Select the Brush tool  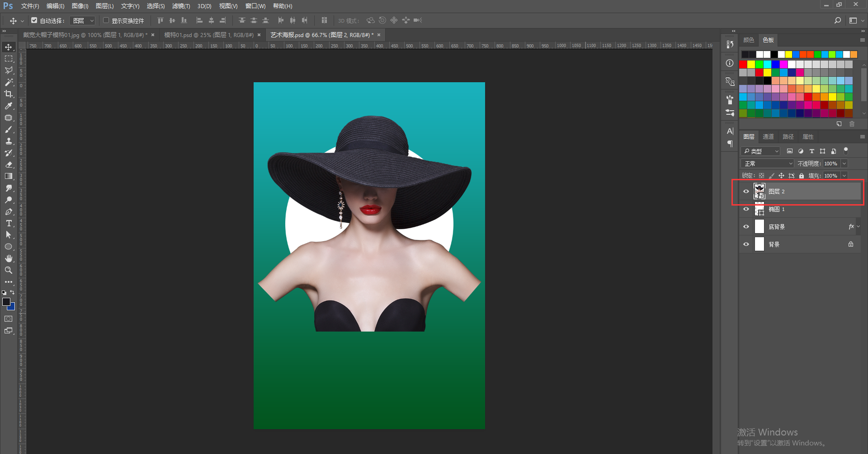point(9,129)
